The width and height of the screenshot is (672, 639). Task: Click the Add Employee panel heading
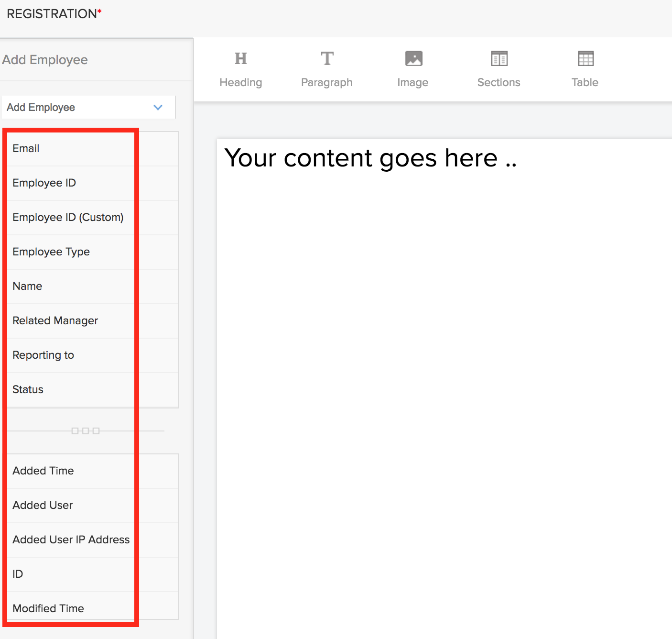click(x=45, y=60)
